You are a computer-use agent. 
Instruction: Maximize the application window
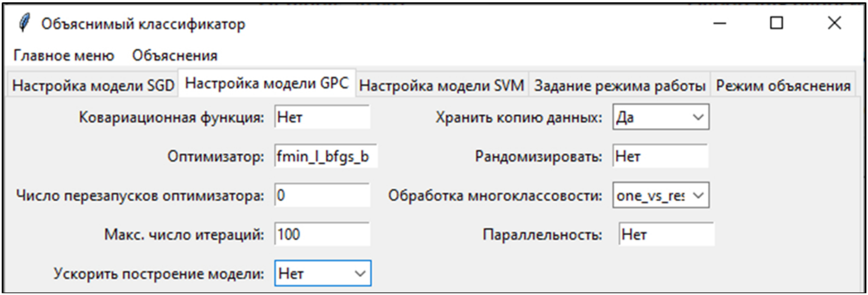point(777,23)
